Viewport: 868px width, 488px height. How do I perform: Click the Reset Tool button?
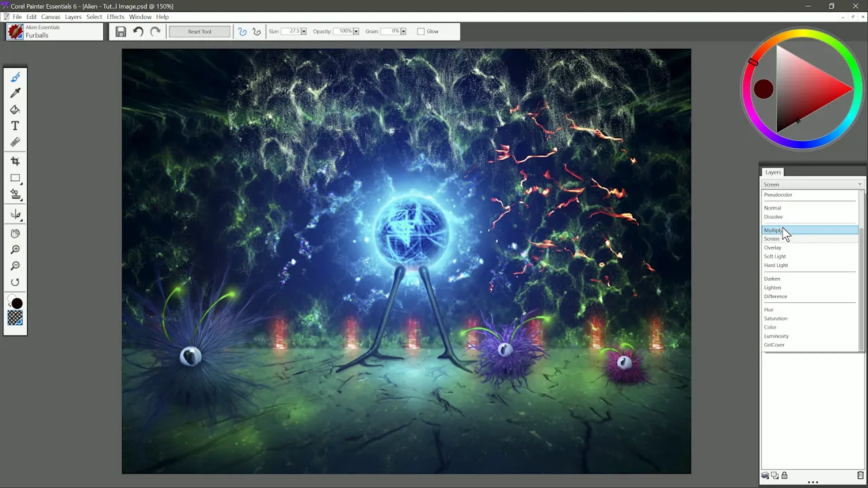(199, 31)
